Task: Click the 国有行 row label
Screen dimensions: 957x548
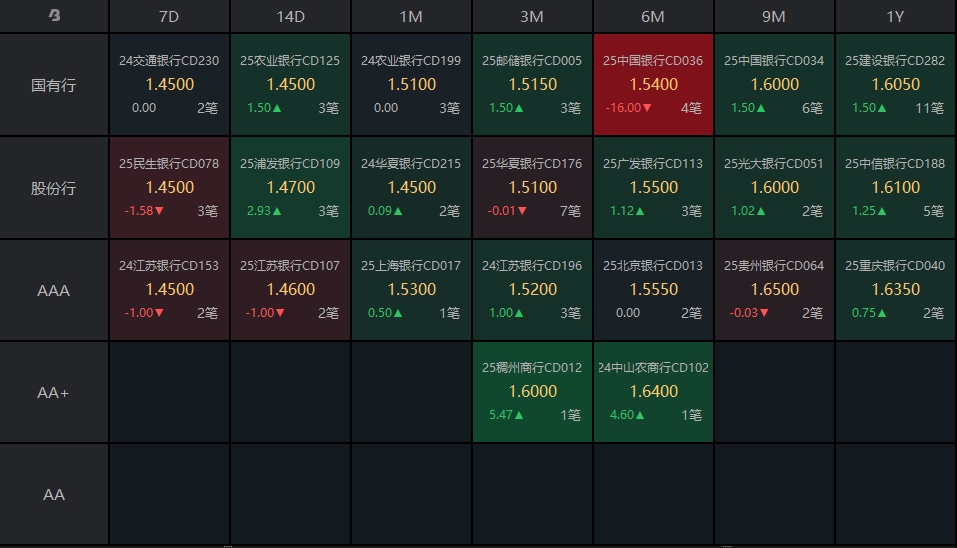Action: coord(54,85)
